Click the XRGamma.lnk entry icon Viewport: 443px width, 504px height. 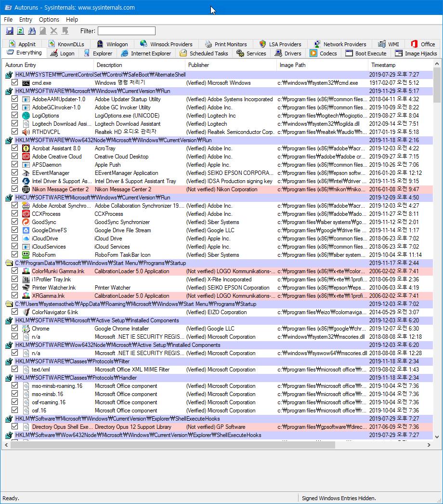point(26,296)
